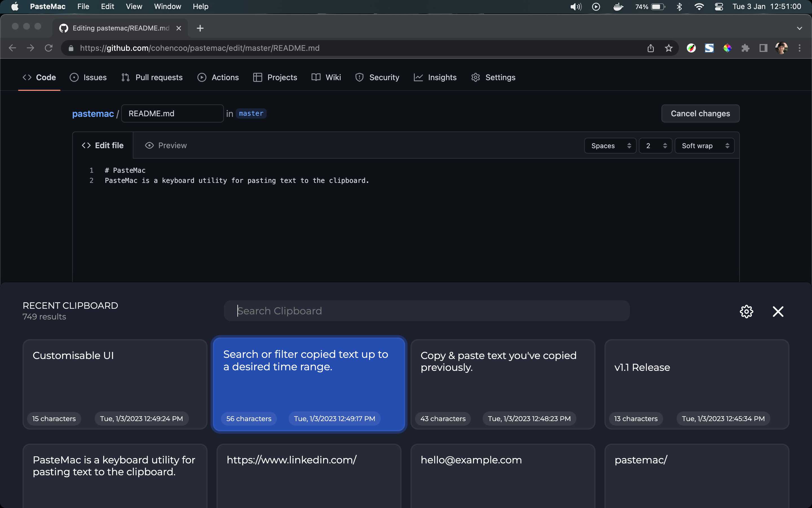Viewport: 812px width, 508px height.
Task: Pick the Copy & paste text card
Action: coord(503,384)
